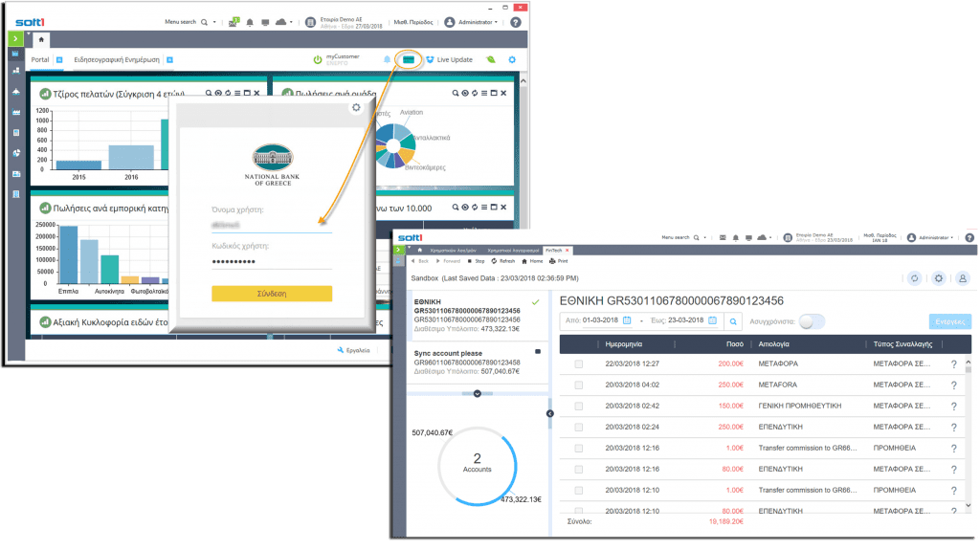Viewport: 980px width, 550px height.
Task: Click the Όνομα χρήστη username field
Action: coord(271,225)
